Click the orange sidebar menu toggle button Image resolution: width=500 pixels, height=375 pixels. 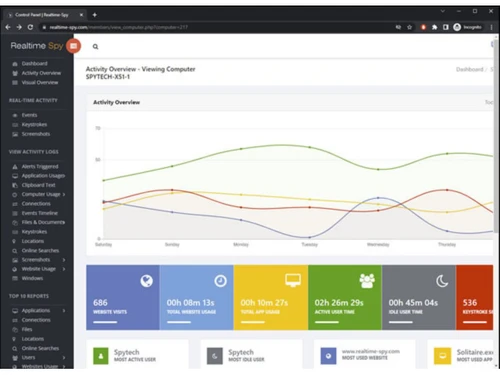[73, 46]
